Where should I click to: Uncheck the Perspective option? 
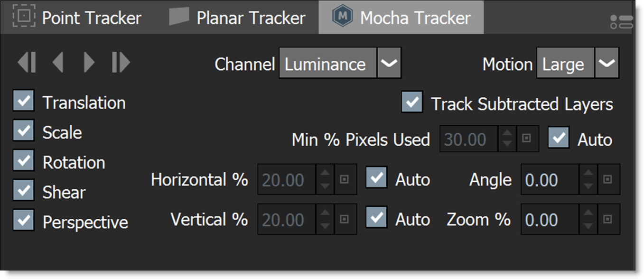point(24,221)
